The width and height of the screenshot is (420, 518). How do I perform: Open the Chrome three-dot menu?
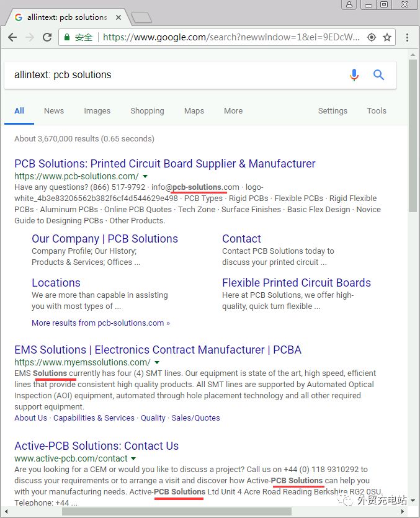407,37
